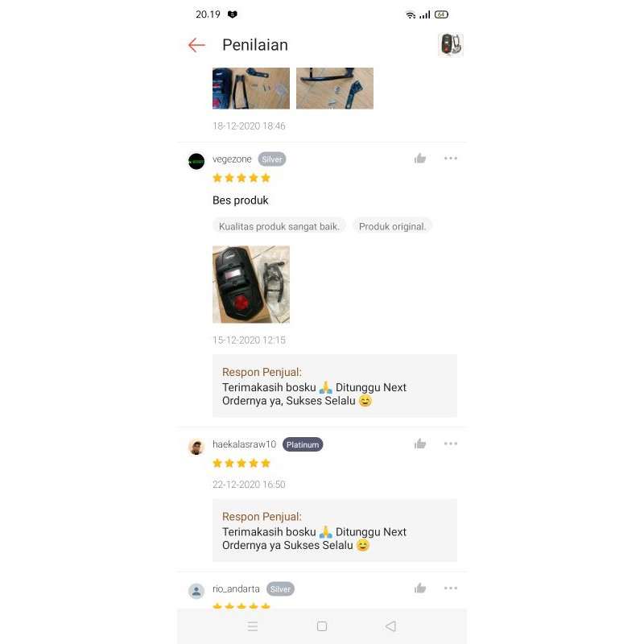Open vegezone's black fender review photo
Screen dimensions: 644x644
point(251,284)
